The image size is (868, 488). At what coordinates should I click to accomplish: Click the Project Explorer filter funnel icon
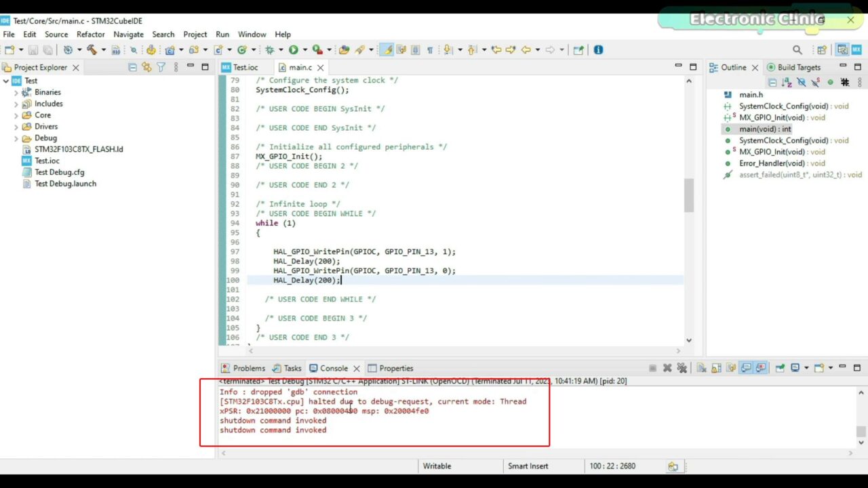pos(161,67)
